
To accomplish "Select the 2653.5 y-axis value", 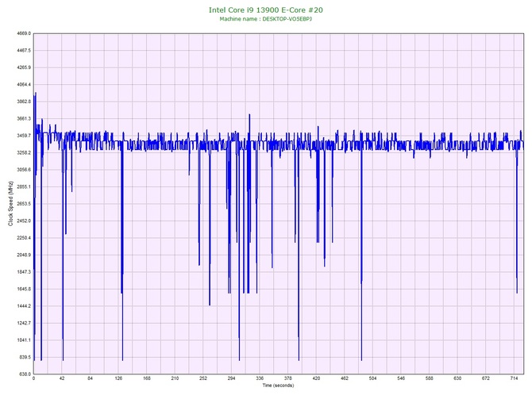I will [x=24, y=204].
